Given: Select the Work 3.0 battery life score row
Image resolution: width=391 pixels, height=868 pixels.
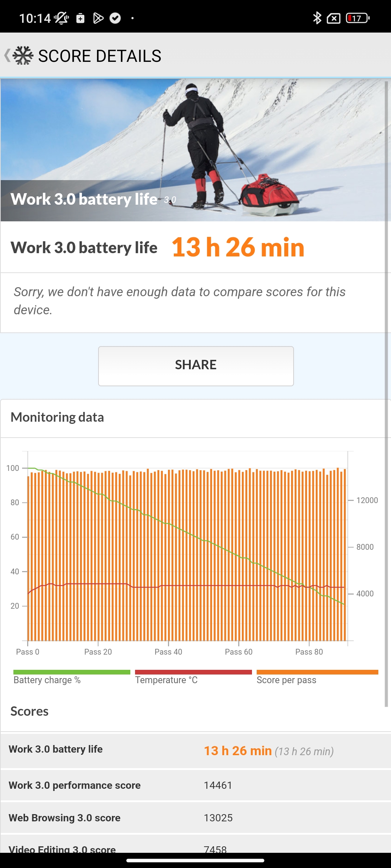Looking at the screenshot, I should click(x=195, y=750).
